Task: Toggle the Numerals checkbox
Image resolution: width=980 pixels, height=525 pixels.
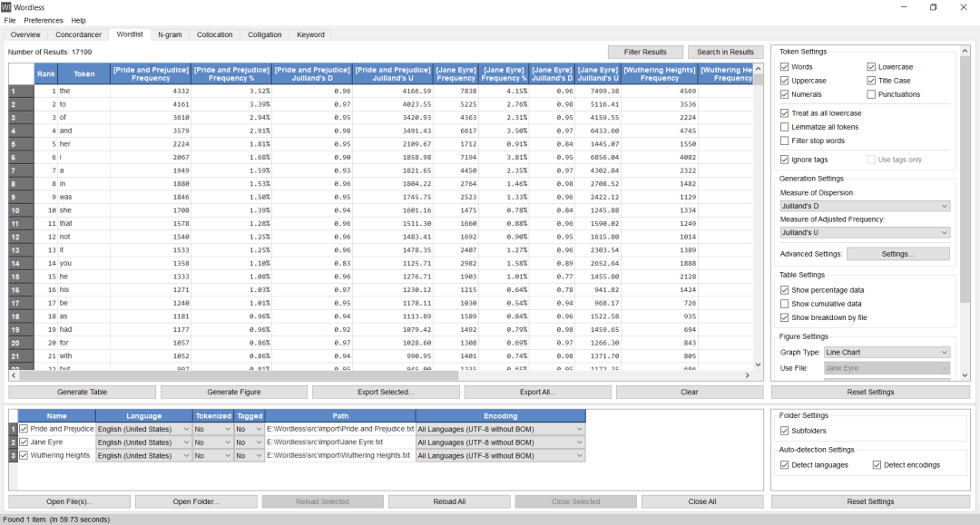Action: pyautogui.click(x=784, y=94)
